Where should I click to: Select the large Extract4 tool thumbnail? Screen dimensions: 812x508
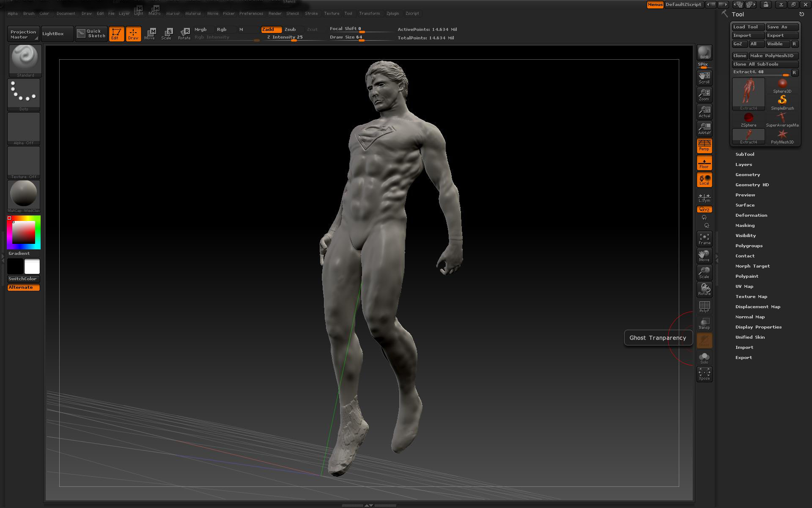(x=748, y=94)
